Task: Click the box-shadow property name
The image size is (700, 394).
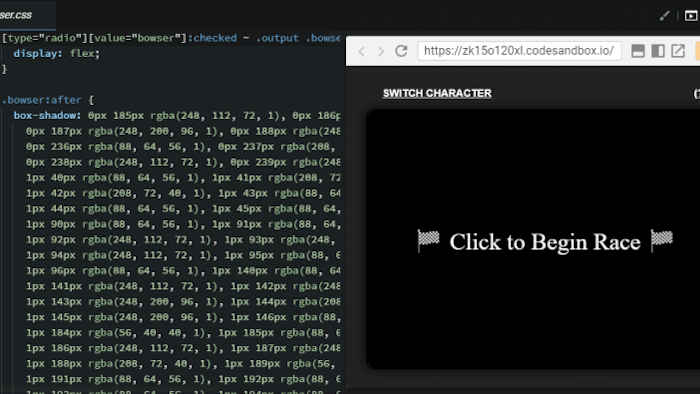Action: 47,116
